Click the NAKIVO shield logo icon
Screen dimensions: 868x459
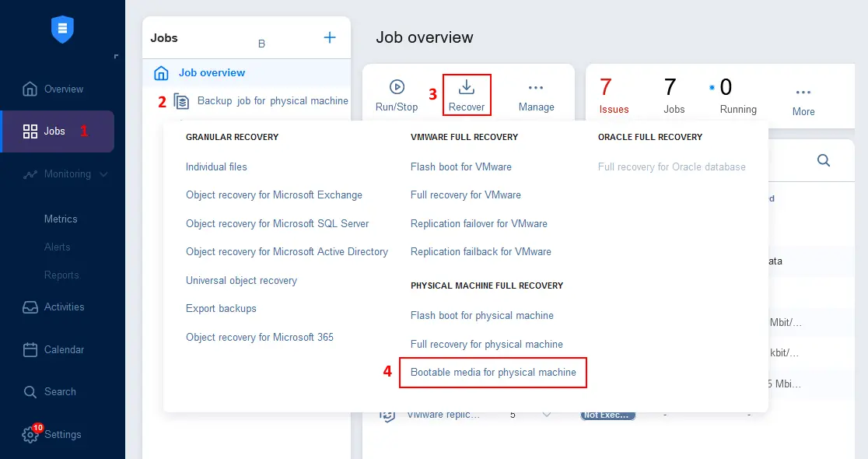pyautogui.click(x=61, y=30)
